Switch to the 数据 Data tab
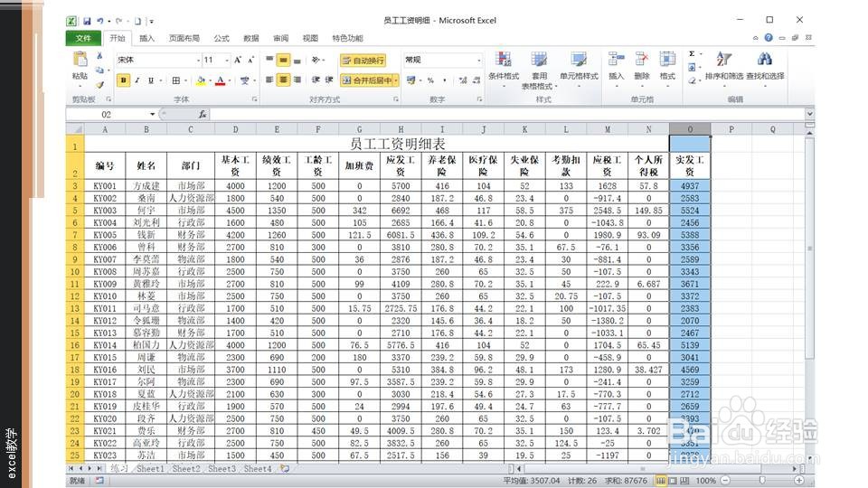The width and height of the screenshot is (868, 488). [x=251, y=38]
